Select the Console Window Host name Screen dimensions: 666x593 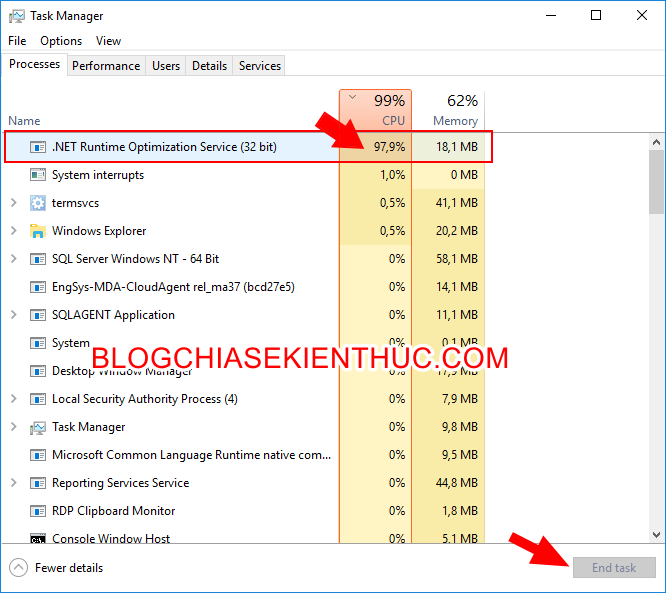110,538
